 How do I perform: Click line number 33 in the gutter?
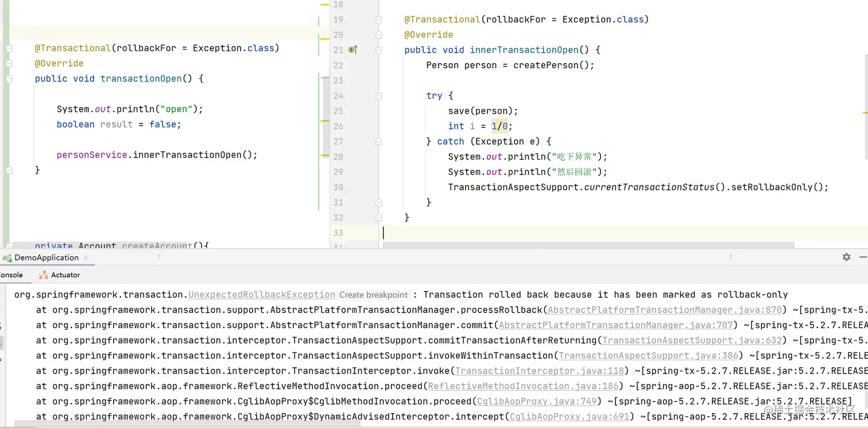point(338,233)
